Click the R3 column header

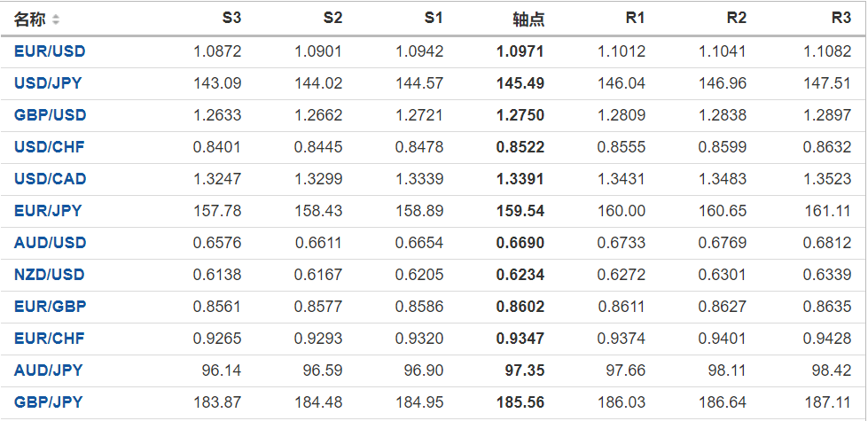tap(841, 19)
